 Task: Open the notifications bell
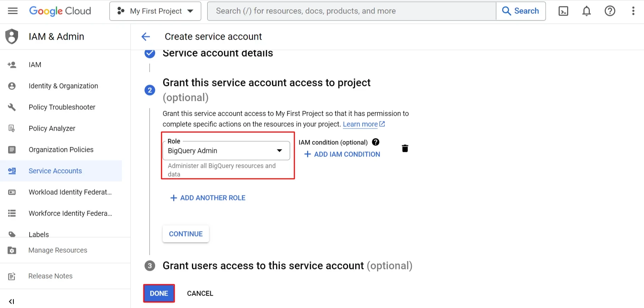pyautogui.click(x=587, y=11)
